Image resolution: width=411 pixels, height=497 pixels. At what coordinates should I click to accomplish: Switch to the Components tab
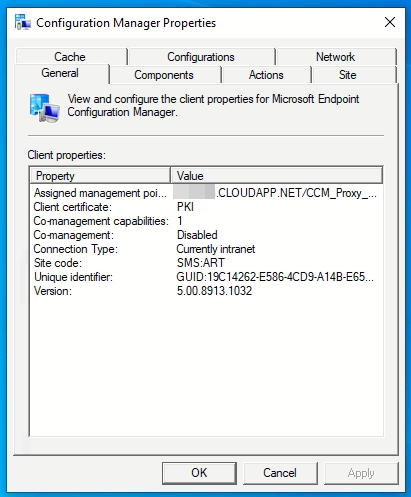[x=164, y=75]
